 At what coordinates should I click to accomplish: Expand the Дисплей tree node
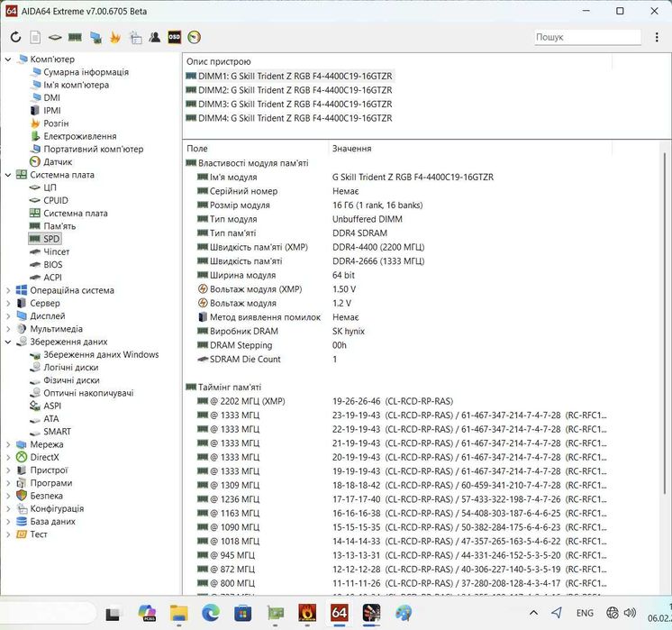tap(8, 316)
